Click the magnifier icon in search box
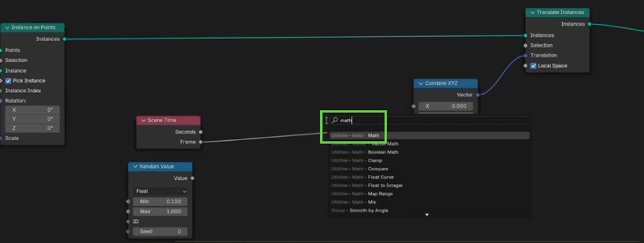 pos(335,120)
